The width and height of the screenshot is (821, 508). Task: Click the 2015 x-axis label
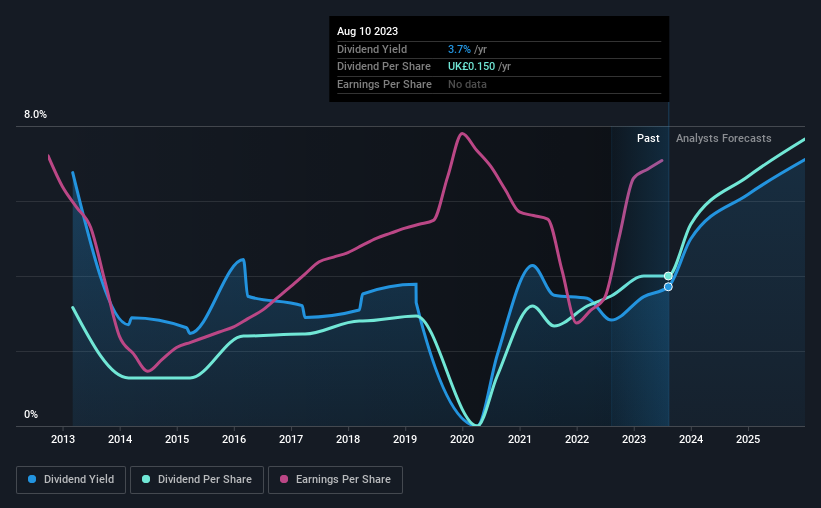[x=177, y=439]
